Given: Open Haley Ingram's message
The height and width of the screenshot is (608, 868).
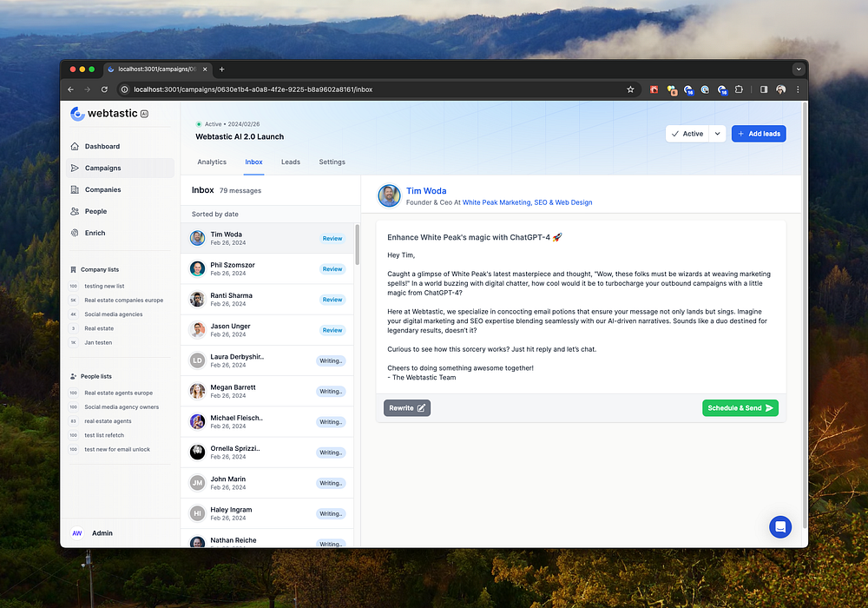Looking at the screenshot, I should 266,513.
